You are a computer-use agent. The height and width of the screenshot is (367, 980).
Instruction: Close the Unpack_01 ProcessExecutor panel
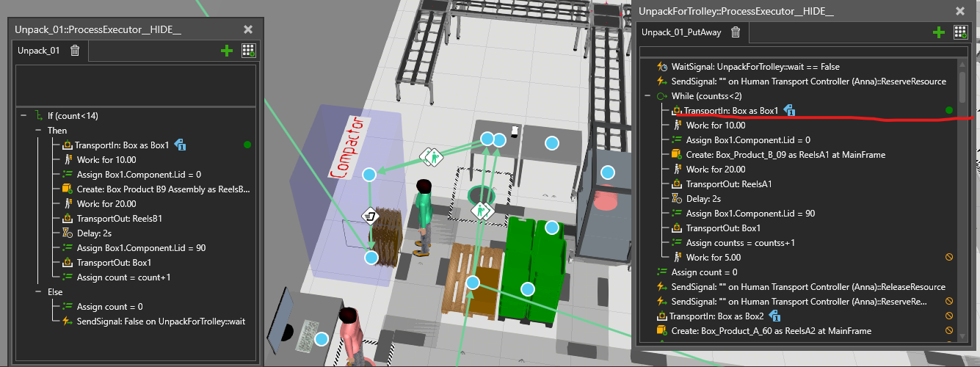pyautogui.click(x=248, y=29)
